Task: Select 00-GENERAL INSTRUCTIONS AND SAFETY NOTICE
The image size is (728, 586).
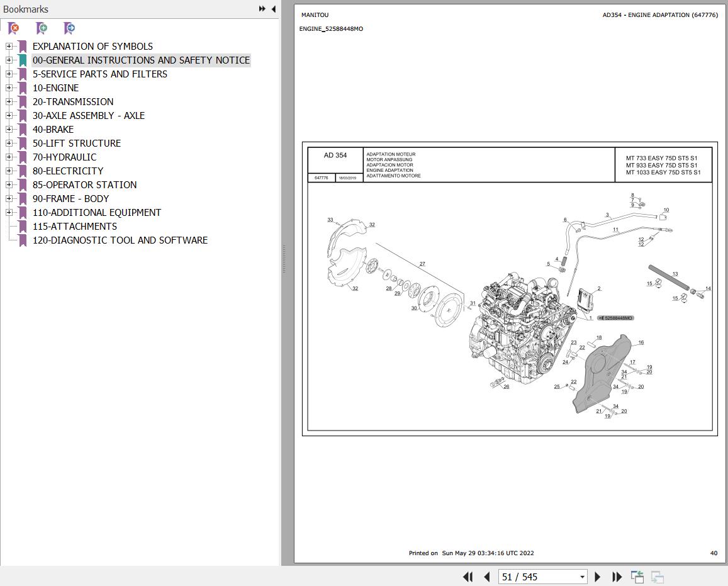Action: (x=141, y=60)
